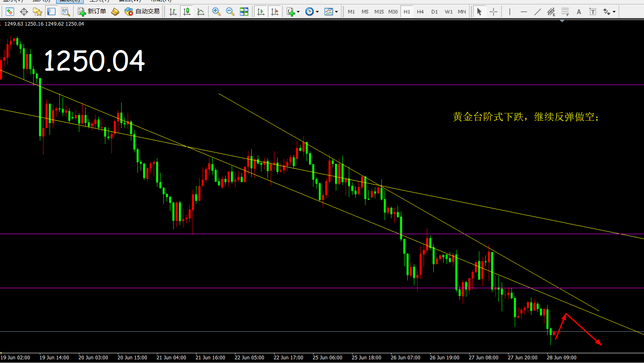Tile chart windows icon
This screenshot has width=644, height=363.
pos(244,12)
